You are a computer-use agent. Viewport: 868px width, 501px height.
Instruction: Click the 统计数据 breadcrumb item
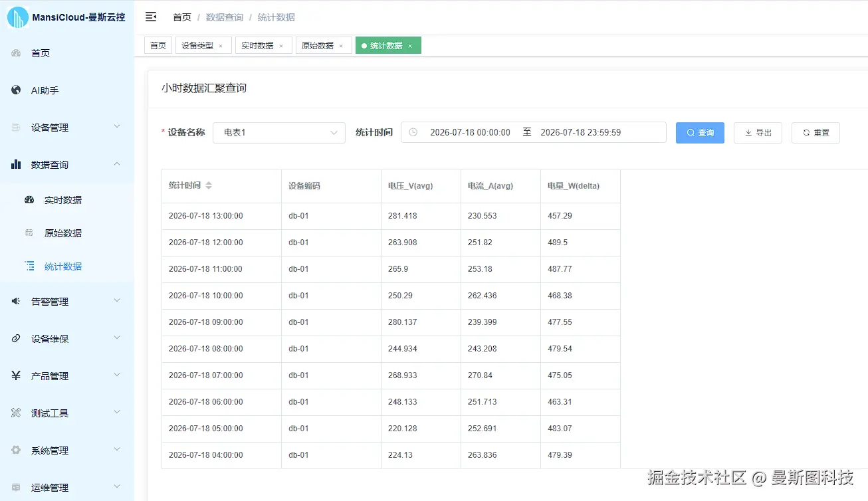[276, 17]
